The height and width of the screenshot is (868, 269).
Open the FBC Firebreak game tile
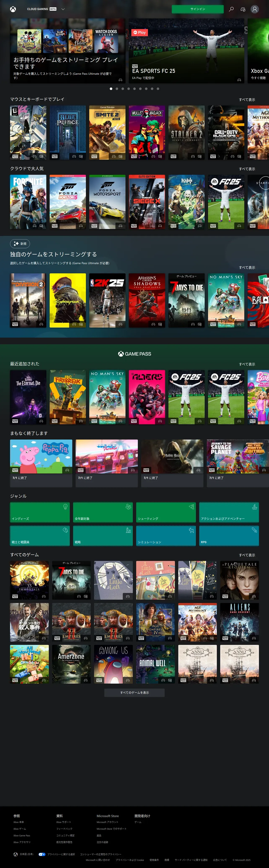(x=68, y=397)
